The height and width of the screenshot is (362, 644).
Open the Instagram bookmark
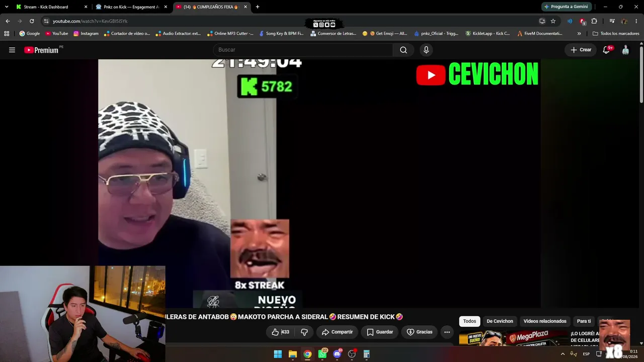coord(86,34)
